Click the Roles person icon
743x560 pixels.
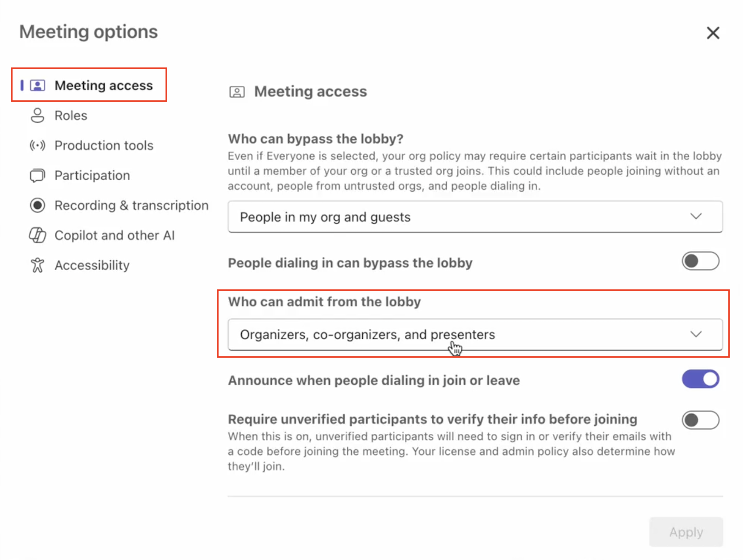tap(37, 115)
